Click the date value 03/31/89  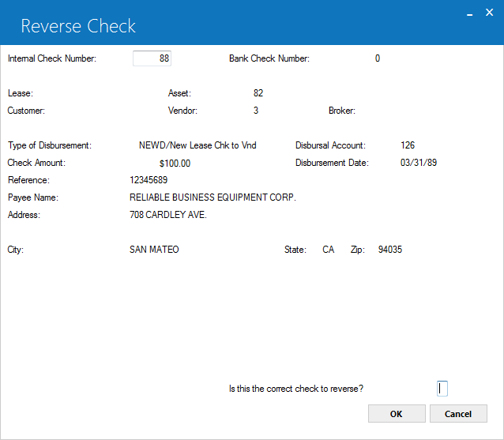(x=419, y=163)
